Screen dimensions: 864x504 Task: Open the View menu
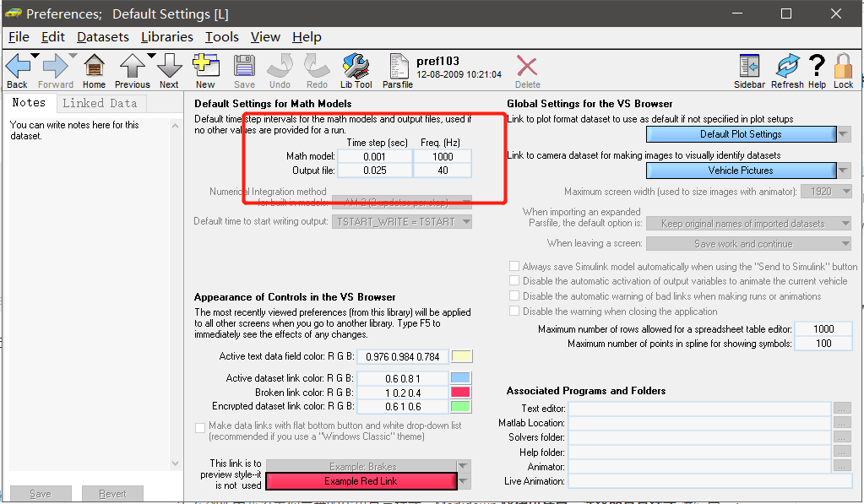tap(265, 37)
